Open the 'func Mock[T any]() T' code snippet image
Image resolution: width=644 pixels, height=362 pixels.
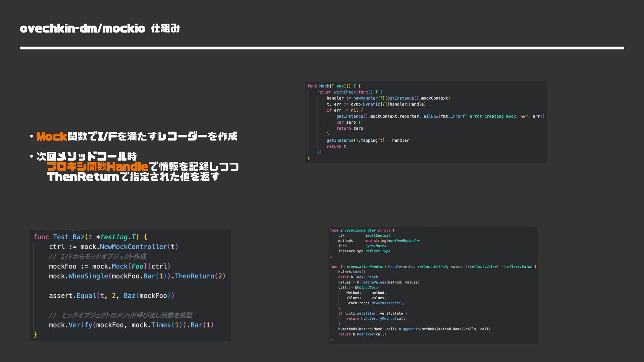[426, 122]
